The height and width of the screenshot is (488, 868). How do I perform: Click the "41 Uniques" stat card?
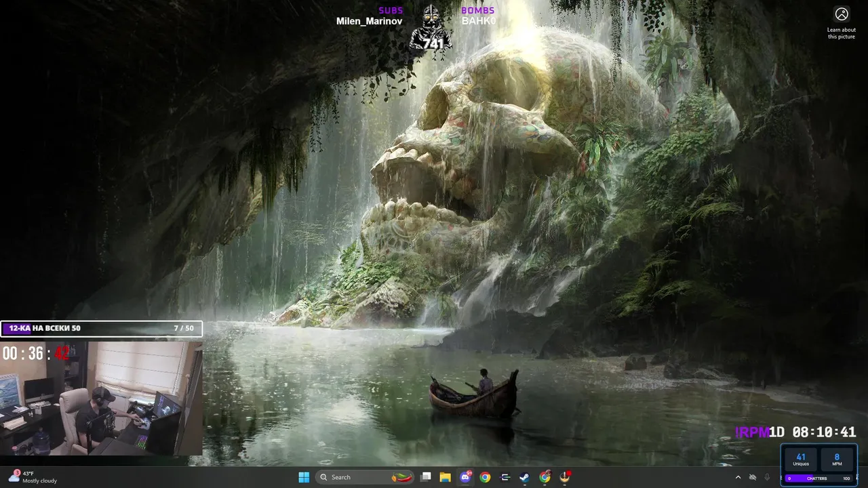click(x=801, y=460)
